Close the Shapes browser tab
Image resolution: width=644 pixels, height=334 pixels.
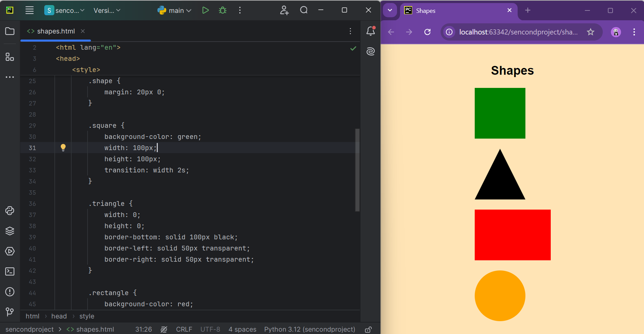coord(510,10)
